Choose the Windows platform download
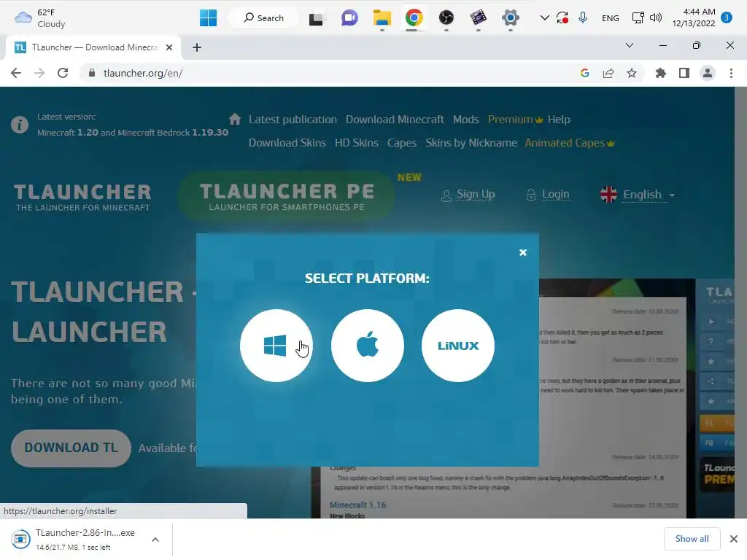Image resolution: width=747 pixels, height=560 pixels. (276, 345)
